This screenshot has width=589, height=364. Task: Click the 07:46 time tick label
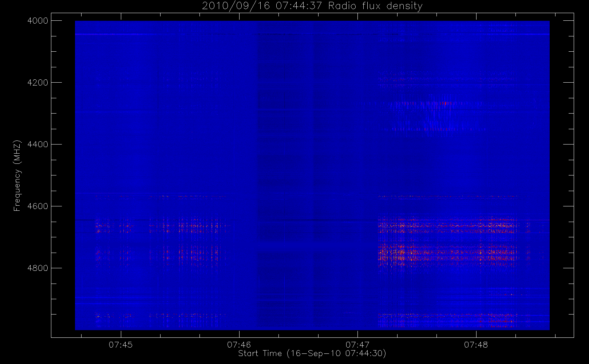239,345
